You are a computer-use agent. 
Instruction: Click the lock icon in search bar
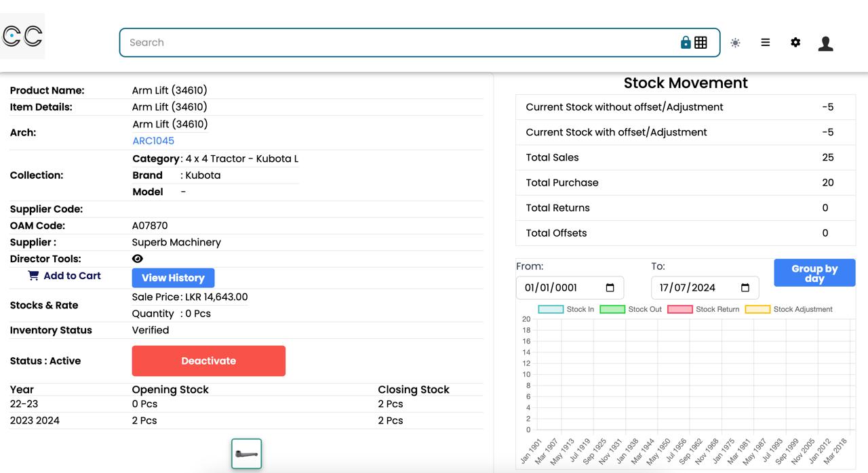click(x=686, y=43)
